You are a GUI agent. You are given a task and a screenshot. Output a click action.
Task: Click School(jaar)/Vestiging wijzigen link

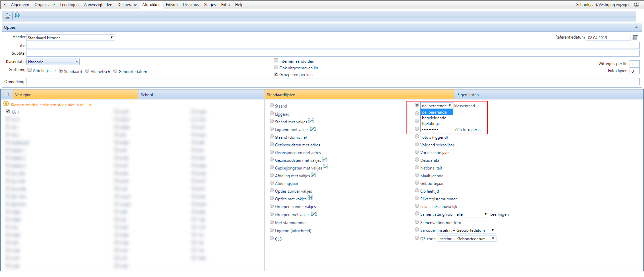click(x=603, y=5)
